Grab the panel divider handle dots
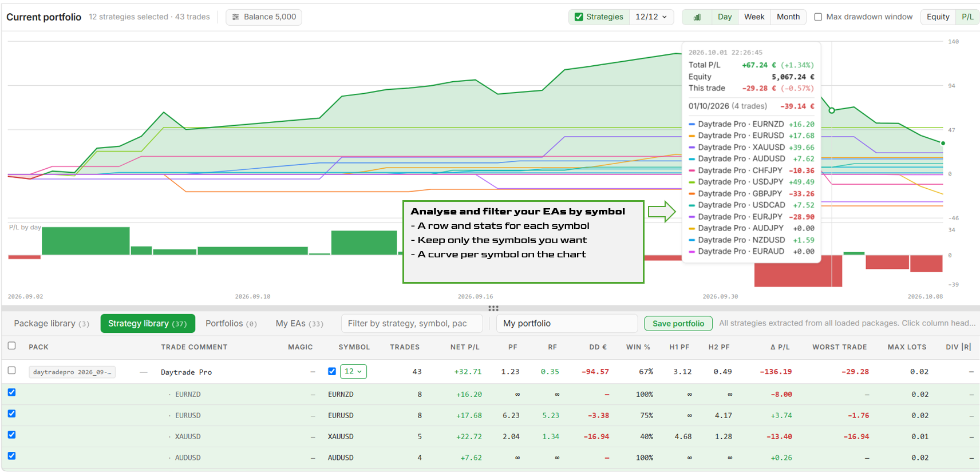This screenshot has height=473, width=980. coord(493,308)
